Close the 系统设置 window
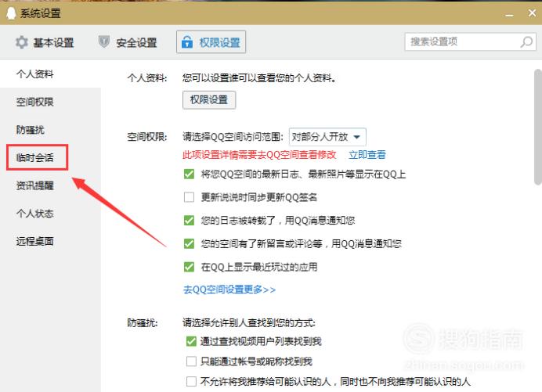Screen dimensions: 542x392 pyautogui.click(x=532, y=13)
